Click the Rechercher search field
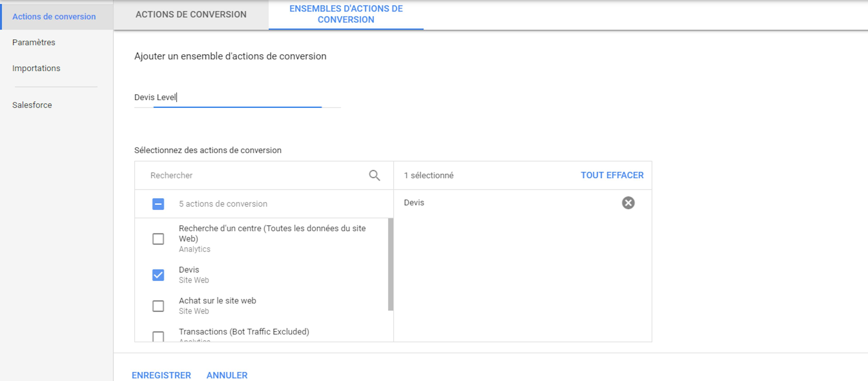Image resolution: width=868 pixels, height=381 pixels. [x=256, y=176]
